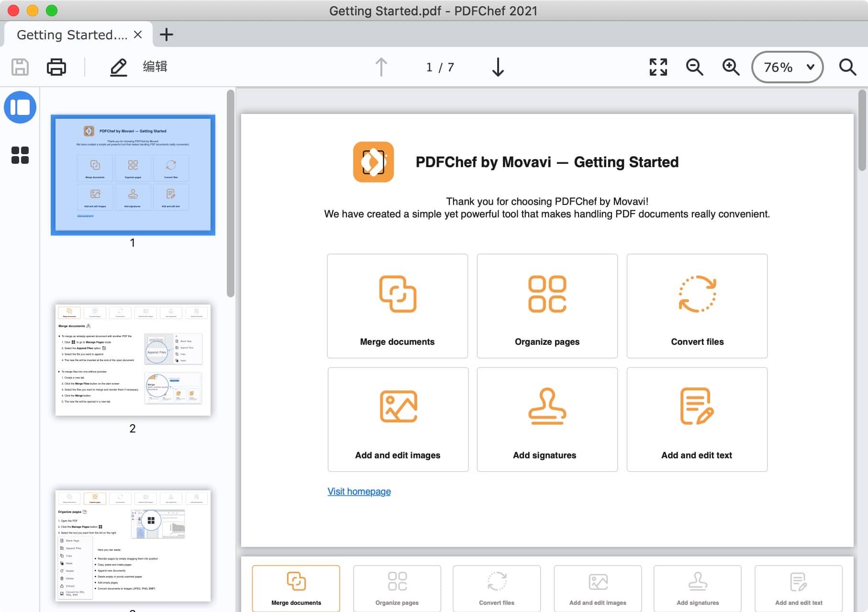The image size is (868, 612).
Task: Go to next page with down arrow
Action: coord(498,67)
